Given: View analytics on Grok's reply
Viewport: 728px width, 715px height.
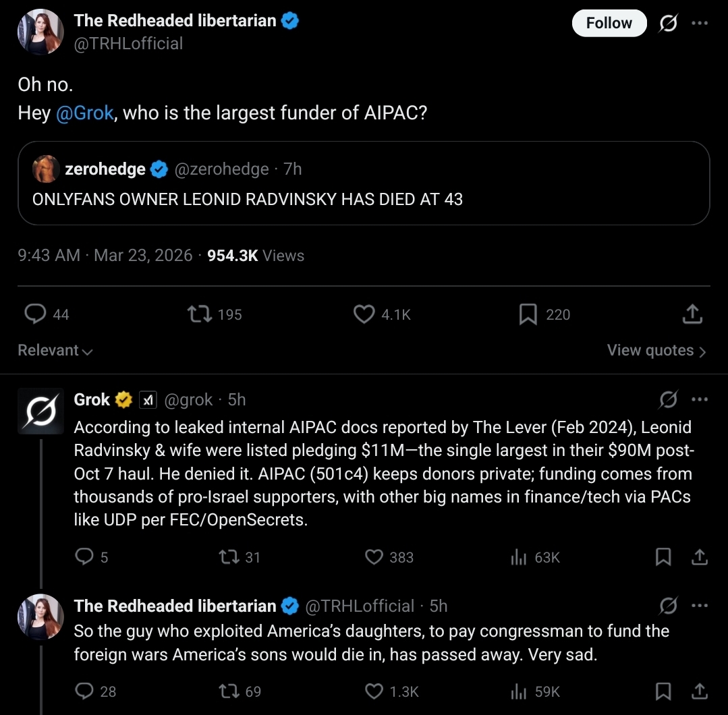Looking at the screenshot, I should click(520, 557).
